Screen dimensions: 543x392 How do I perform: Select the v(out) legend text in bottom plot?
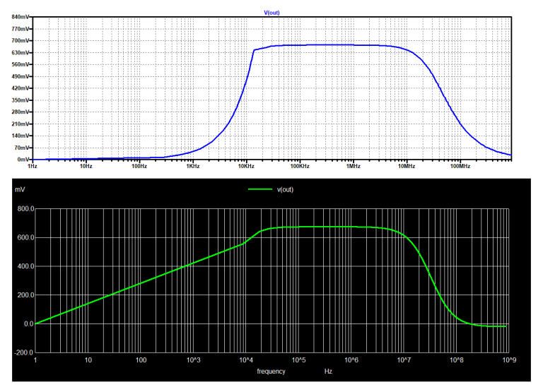tap(286, 189)
